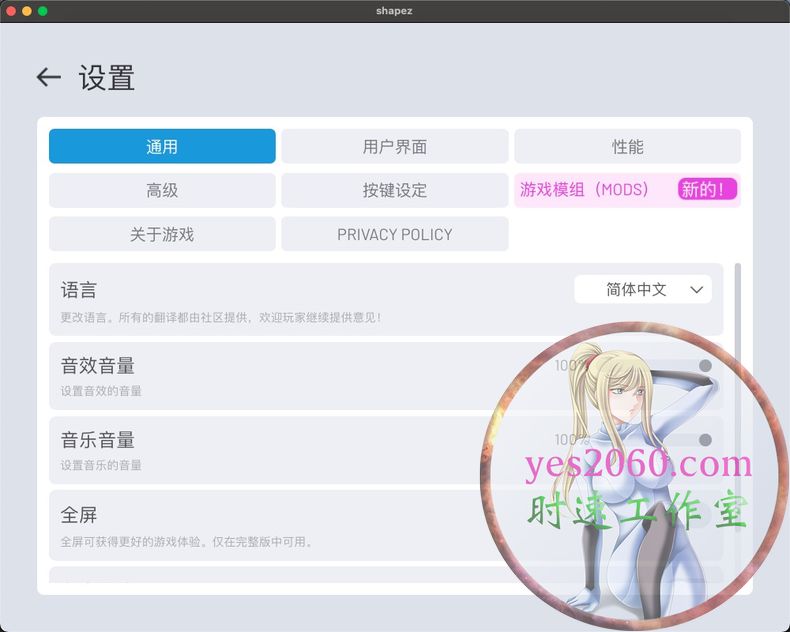This screenshot has width=790, height=632.
Task: Open the 关于游戏 tab
Action: click(162, 234)
